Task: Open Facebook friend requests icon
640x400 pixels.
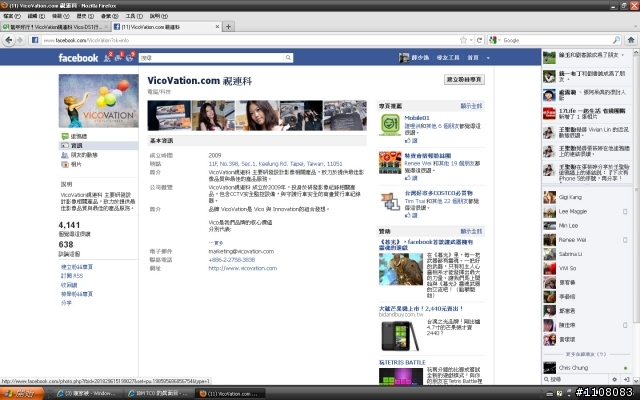Action: pyautogui.click(x=107, y=58)
